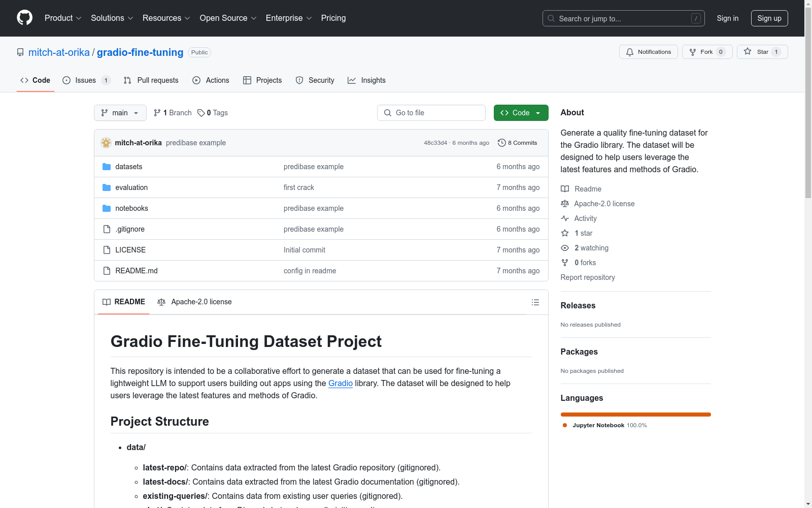Open the Gradio link in README
This screenshot has width=812, height=508.
(341, 384)
